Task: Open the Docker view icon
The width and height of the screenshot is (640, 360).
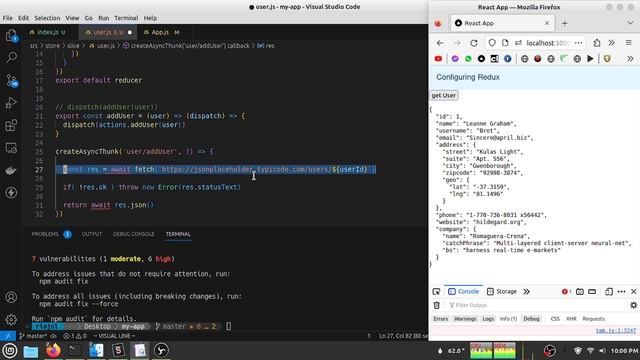Action: click(x=11, y=170)
